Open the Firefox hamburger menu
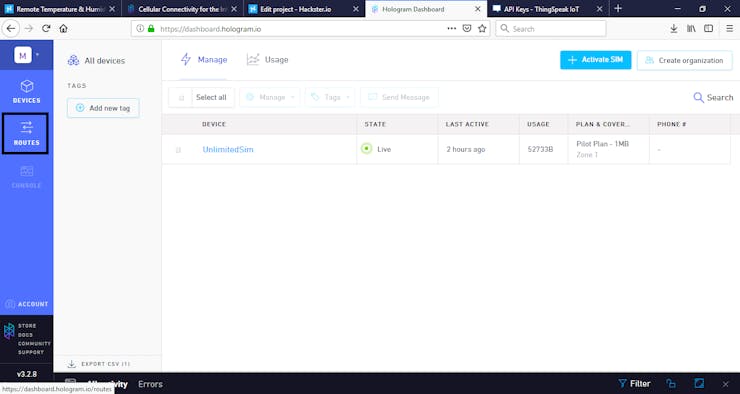Screen dimensions: 740x394 click(729, 29)
